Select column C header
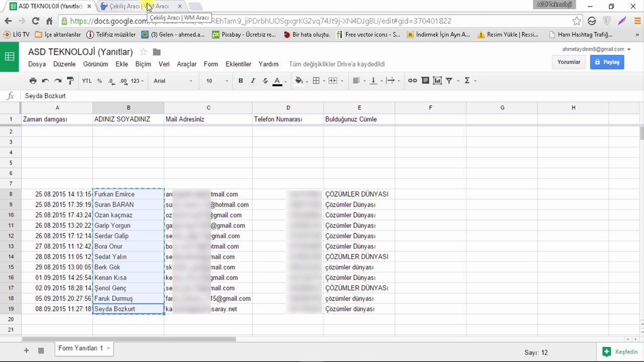Image resolution: width=644 pixels, height=362 pixels. click(208, 108)
